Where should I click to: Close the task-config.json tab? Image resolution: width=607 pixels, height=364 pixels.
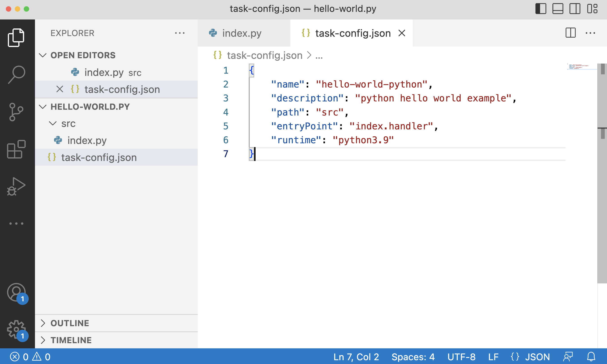point(402,33)
